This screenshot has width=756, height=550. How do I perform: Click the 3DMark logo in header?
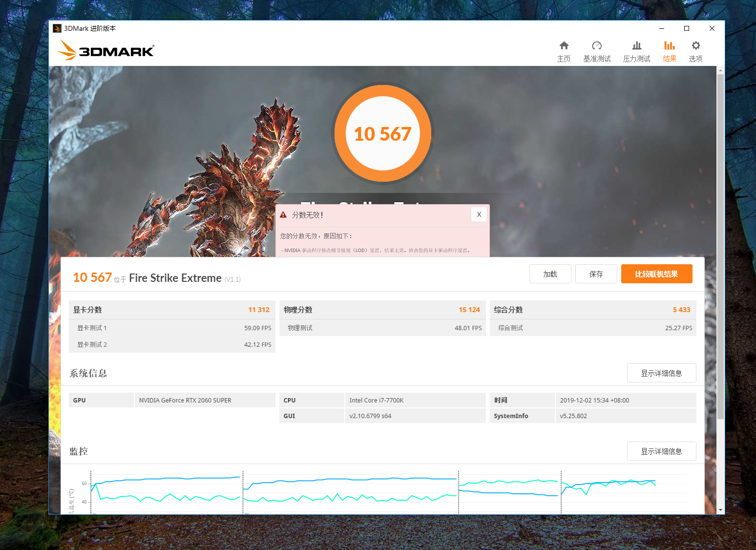coord(106,50)
